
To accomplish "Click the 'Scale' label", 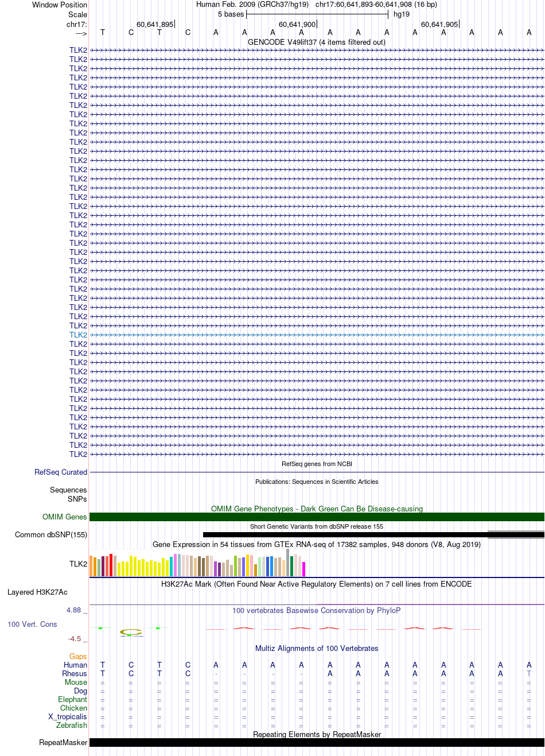I will click(77, 14).
